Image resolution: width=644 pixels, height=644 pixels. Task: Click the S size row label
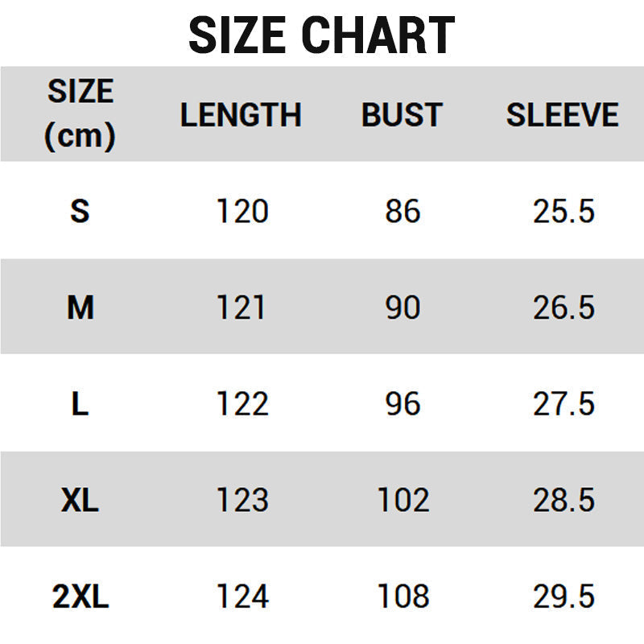(x=80, y=211)
